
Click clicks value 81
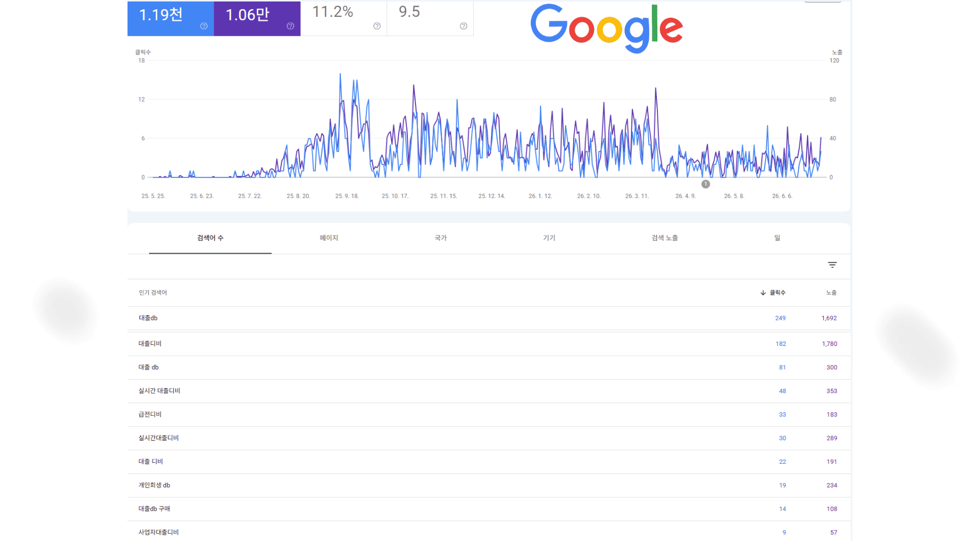point(782,367)
